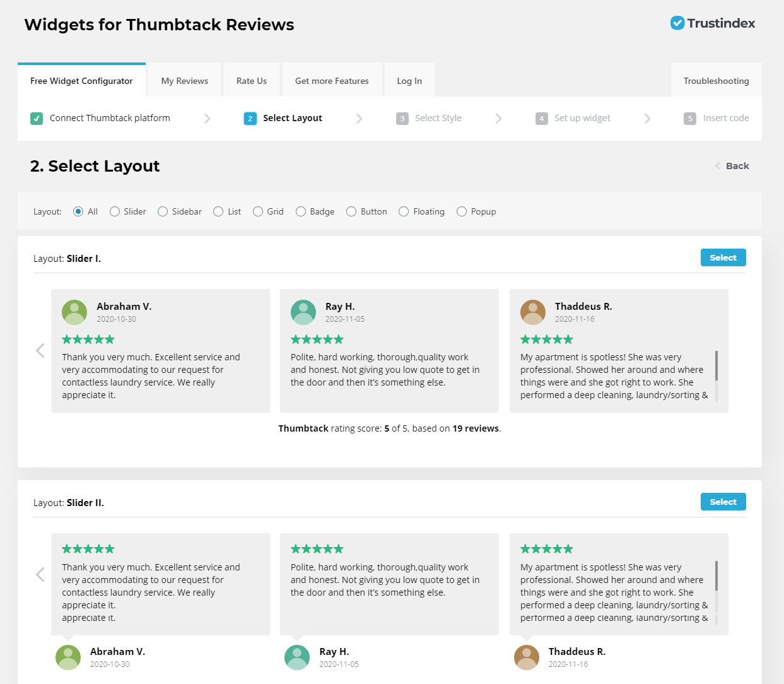Click star rating on Ray's Slider II card
784x684 pixels.
[317, 549]
